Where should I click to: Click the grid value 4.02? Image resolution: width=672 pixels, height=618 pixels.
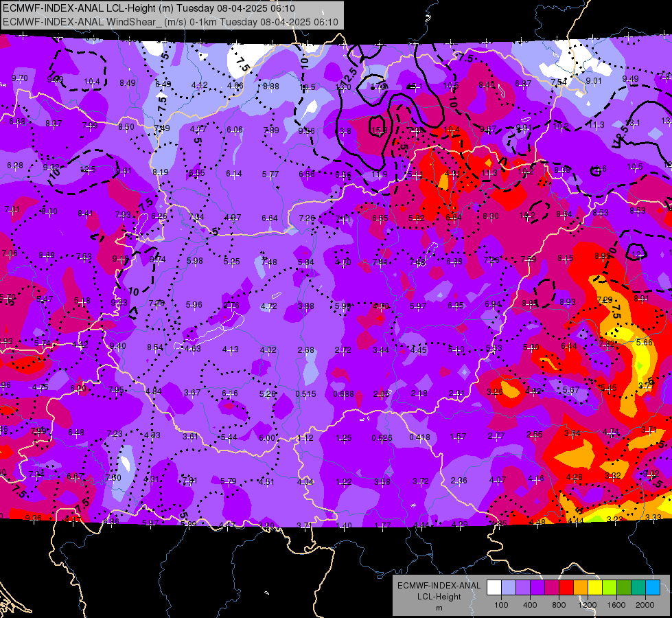[x=268, y=350]
